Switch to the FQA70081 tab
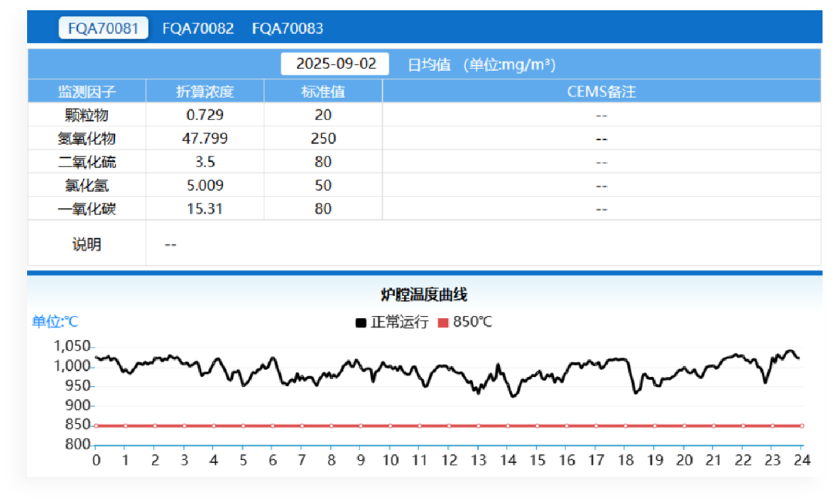833x504 pixels. tap(103, 29)
